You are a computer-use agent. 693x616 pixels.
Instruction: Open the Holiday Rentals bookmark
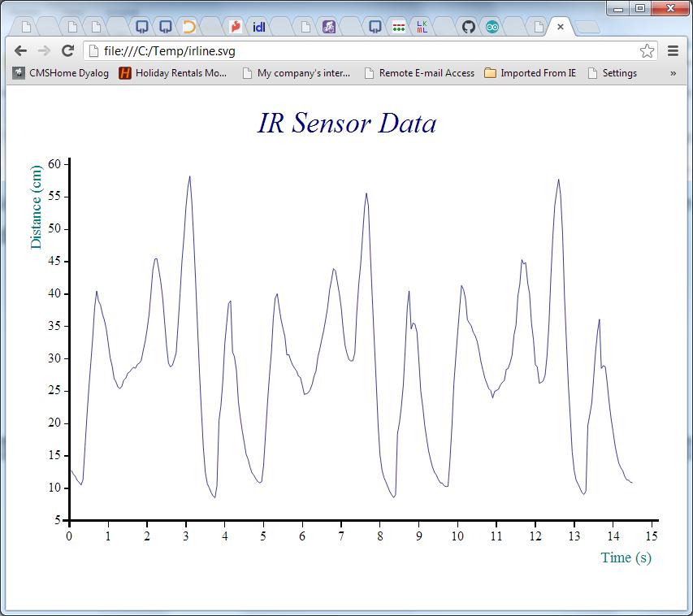(x=173, y=73)
